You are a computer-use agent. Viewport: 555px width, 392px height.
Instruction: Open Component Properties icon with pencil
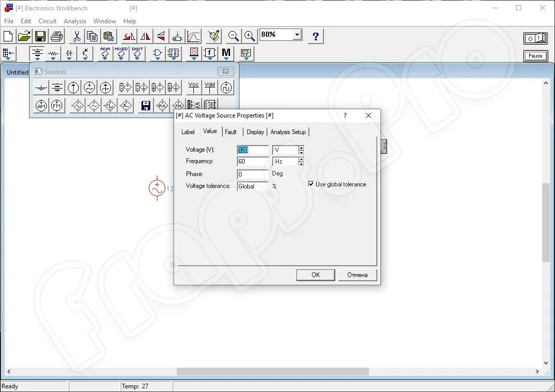coord(214,36)
